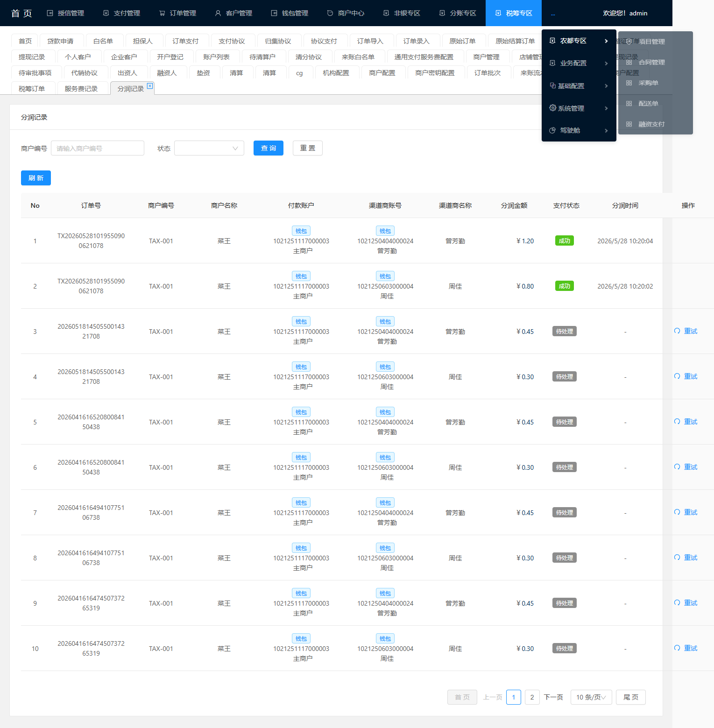Screen dimensions: 714x728
Task: Open 非银专区 via its nav icon
Action: (x=386, y=13)
